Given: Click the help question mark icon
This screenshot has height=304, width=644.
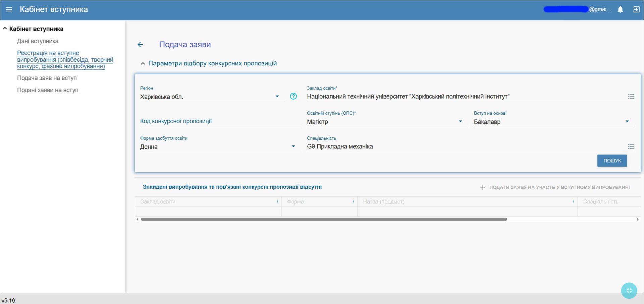Looking at the screenshot, I should coord(293,97).
